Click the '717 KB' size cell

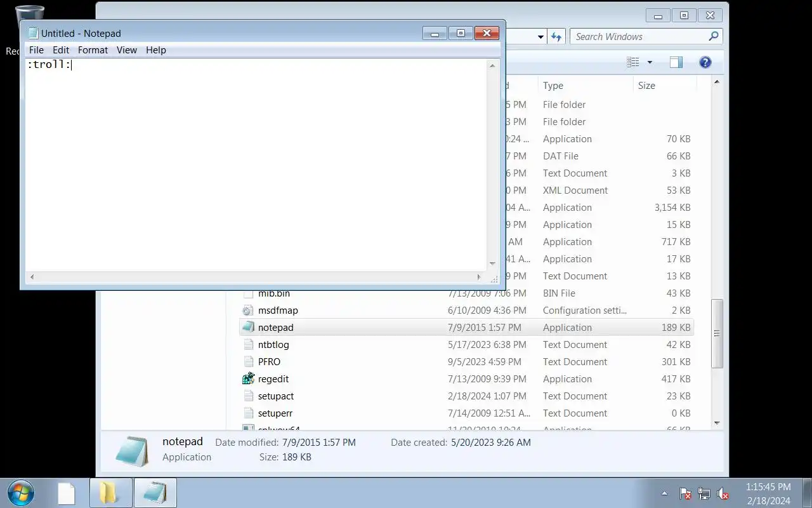[x=676, y=242]
